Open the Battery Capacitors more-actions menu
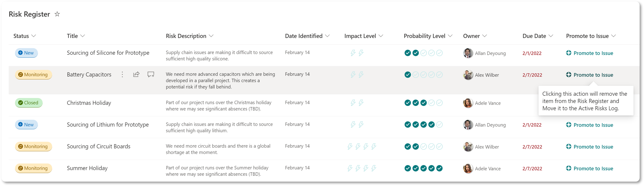Viewport: 644px width, 186px height. 122,75
